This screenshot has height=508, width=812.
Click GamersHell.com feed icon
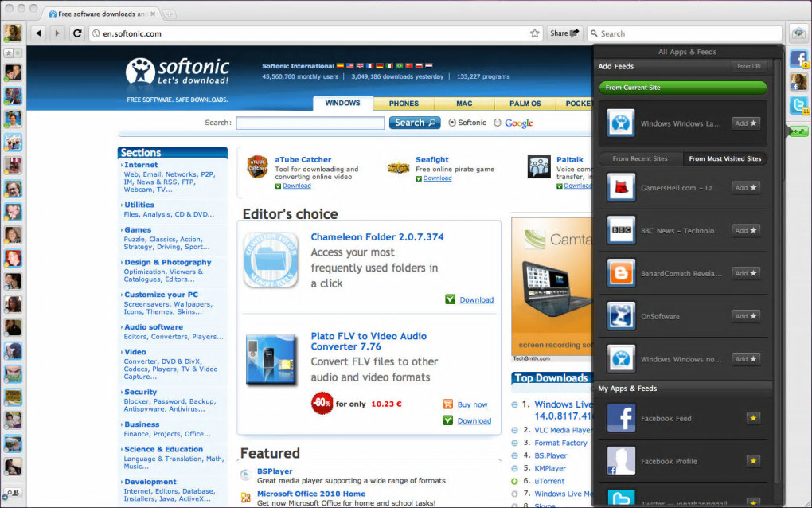[621, 187]
